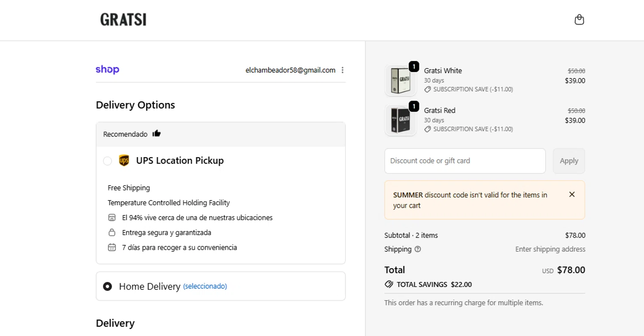Click the Gratsi Red product thumbnail
The height and width of the screenshot is (336, 644).
[x=401, y=120]
